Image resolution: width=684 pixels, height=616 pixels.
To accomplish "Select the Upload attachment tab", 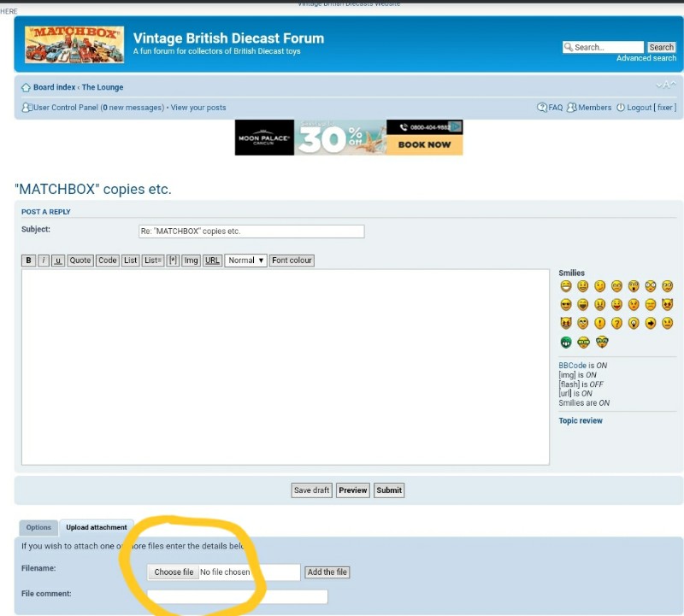I will pos(97,527).
